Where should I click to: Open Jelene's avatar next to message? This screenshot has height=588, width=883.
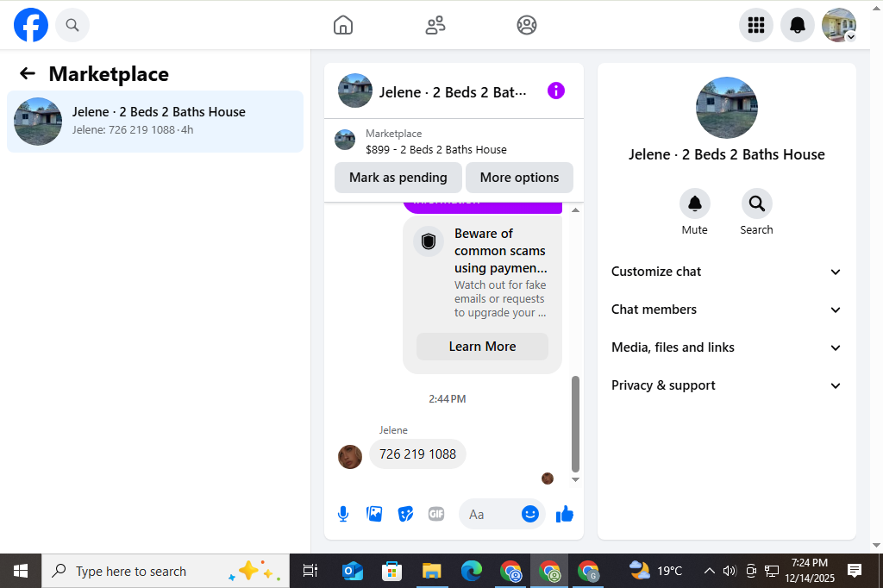point(350,457)
